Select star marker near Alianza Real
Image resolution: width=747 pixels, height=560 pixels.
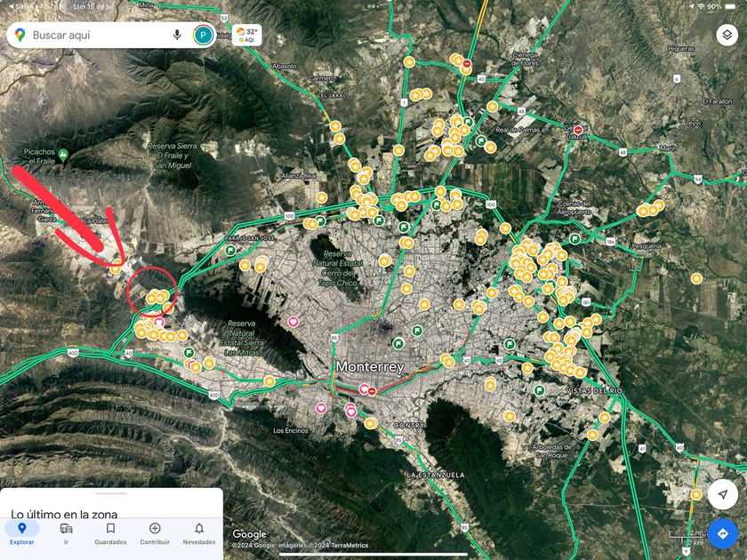pos(322,197)
